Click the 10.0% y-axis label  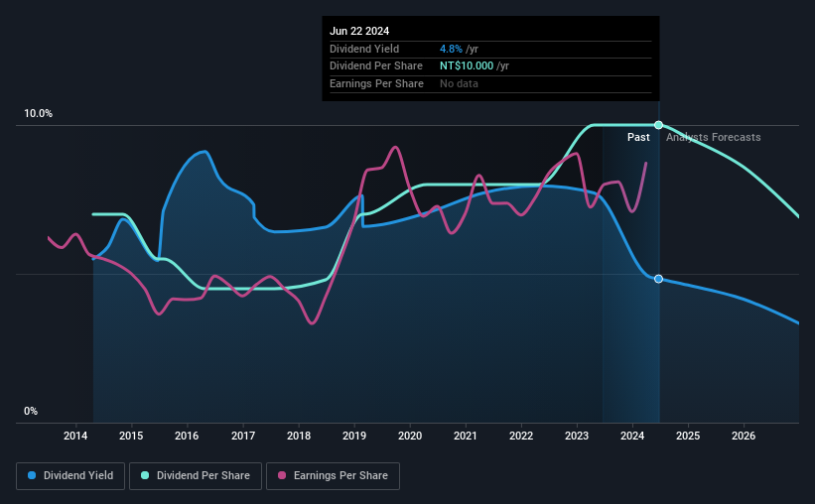38,114
